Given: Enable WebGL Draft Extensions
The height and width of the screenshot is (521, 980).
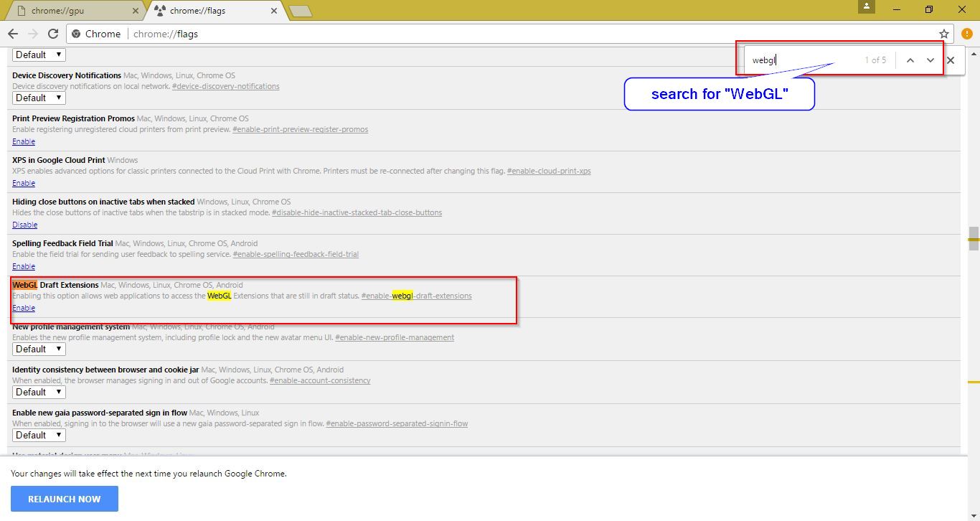Looking at the screenshot, I should coord(24,308).
